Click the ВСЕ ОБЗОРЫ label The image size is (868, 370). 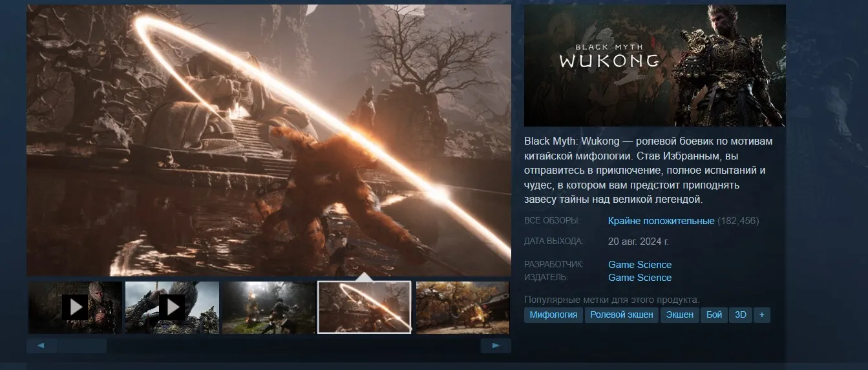(x=552, y=221)
